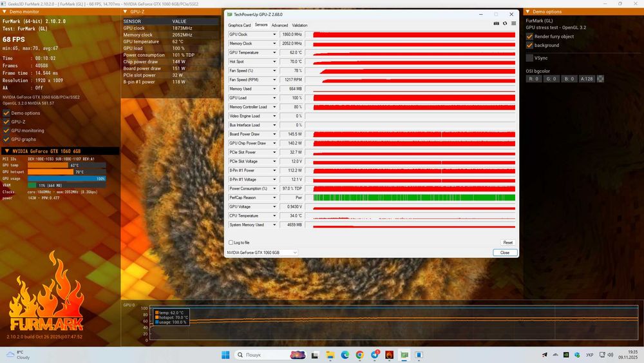644x363 pixels.
Task: Open Task View from the taskbar
Action: (315, 355)
